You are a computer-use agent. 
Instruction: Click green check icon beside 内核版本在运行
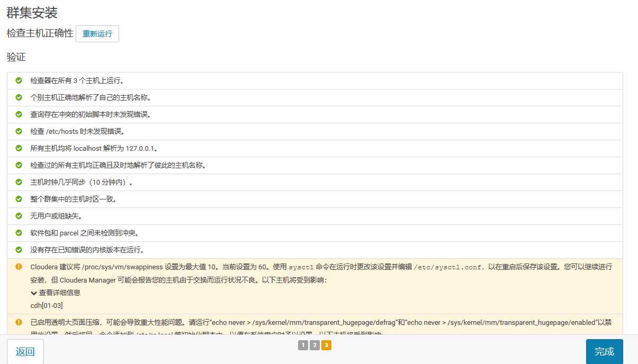tap(19, 250)
